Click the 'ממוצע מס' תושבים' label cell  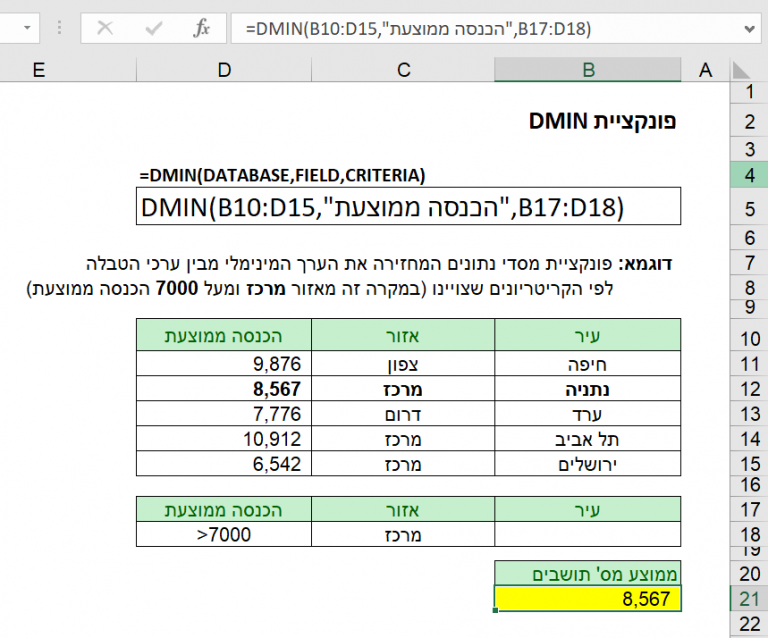tap(588, 573)
